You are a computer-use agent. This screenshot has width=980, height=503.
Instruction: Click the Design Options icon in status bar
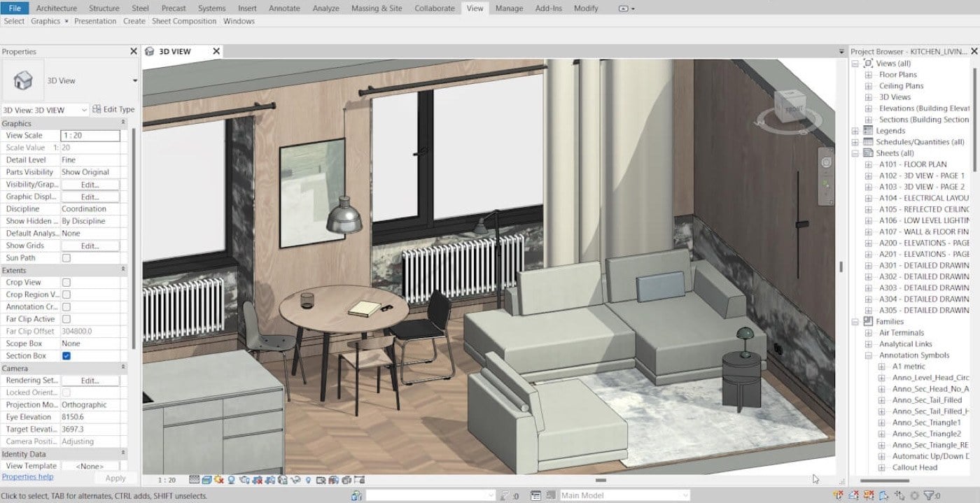click(x=535, y=495)
